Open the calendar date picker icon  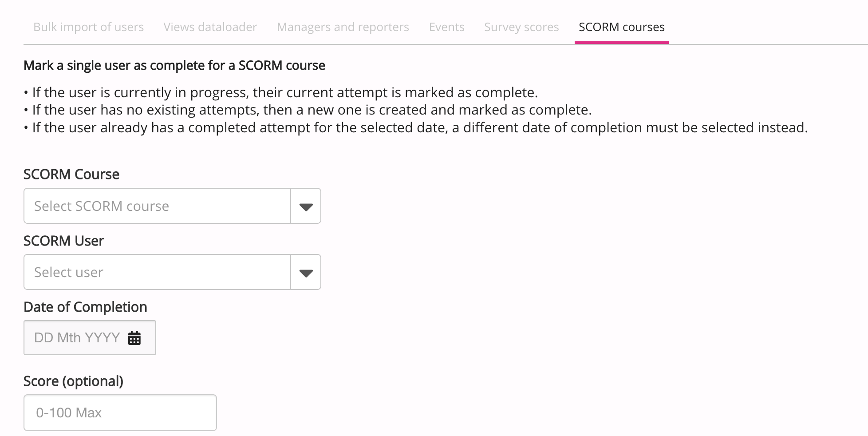134,338
